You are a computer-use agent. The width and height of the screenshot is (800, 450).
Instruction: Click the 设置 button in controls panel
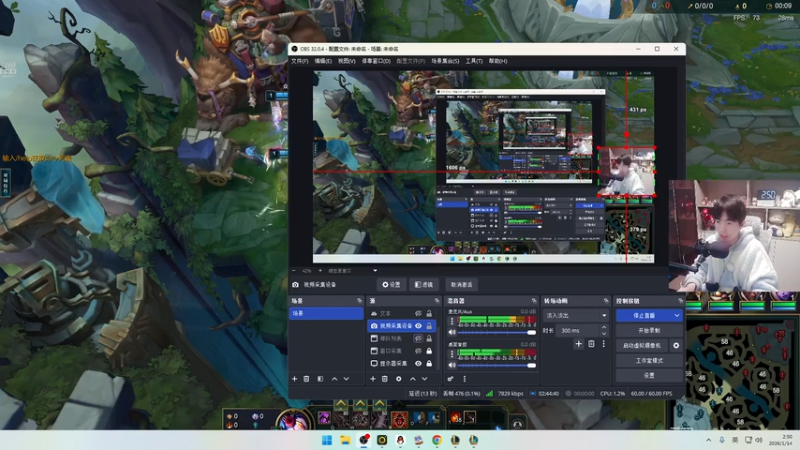coord(649,375)
